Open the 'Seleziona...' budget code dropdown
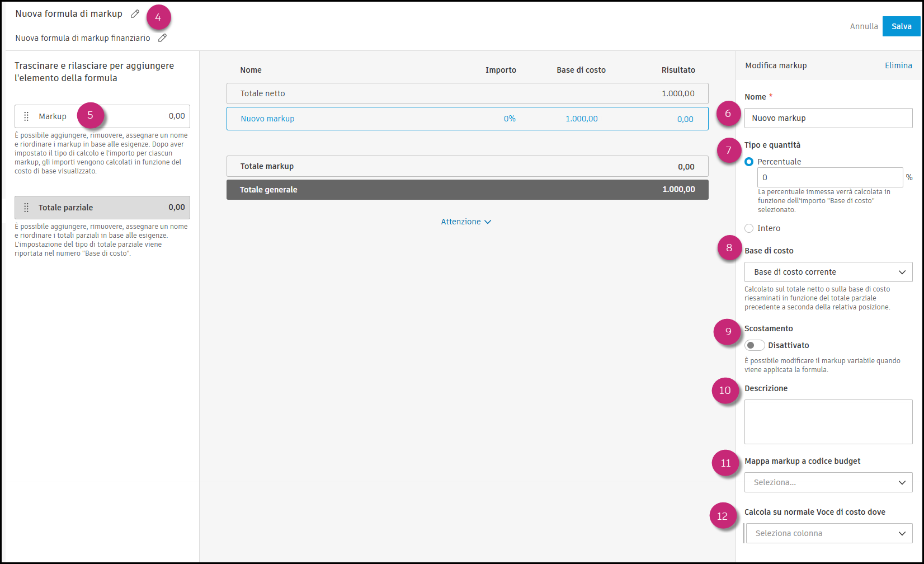 828,482
